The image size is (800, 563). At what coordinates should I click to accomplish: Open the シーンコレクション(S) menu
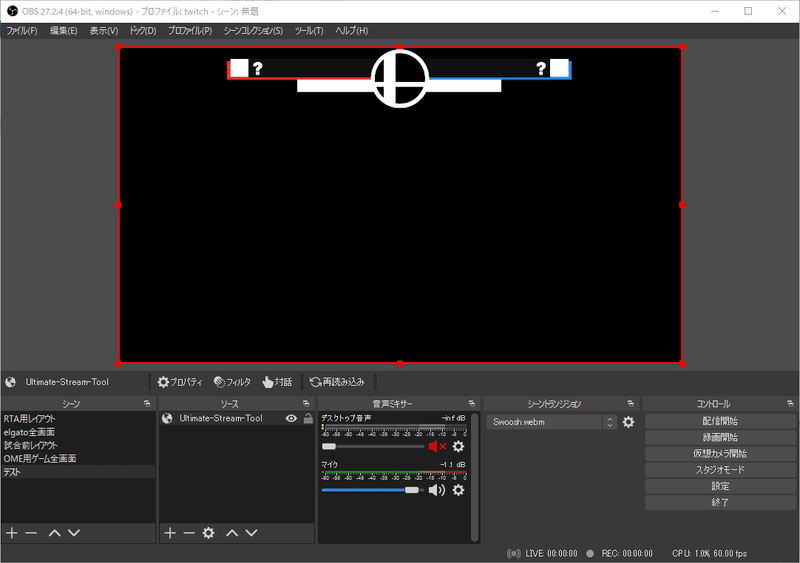point(253,31)
